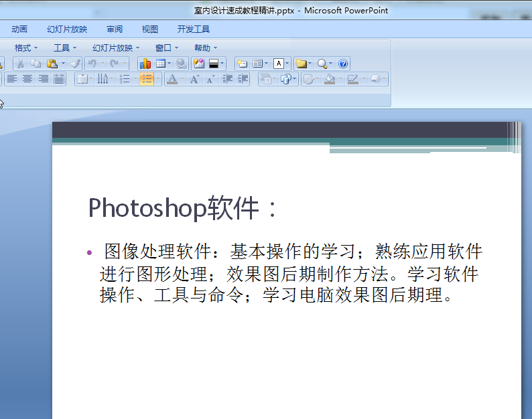Click the Redo arrow icon
Image resolution: width=532 pixels, height=419 pixels.
[x=115, y=64]
